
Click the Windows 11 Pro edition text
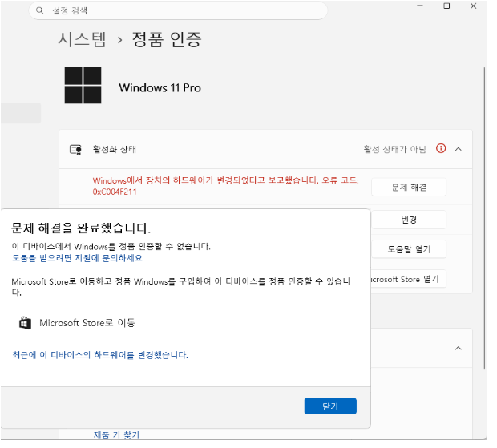point(162,89)
